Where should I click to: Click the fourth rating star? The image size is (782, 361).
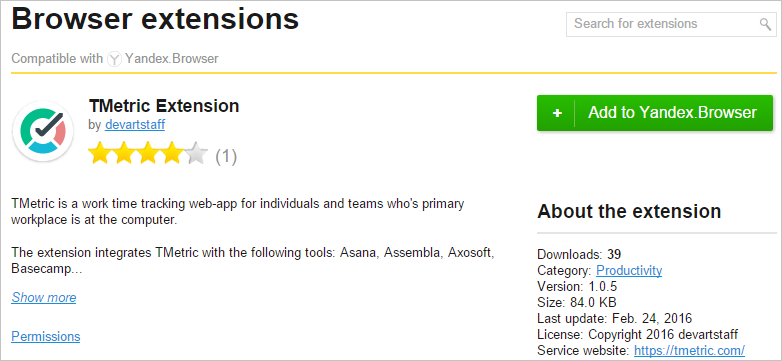pyautogui.click(x=173, y=153)
